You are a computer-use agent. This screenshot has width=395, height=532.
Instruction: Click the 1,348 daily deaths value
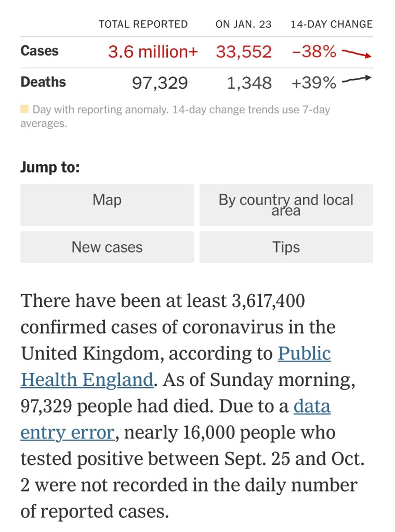[249, 83]
